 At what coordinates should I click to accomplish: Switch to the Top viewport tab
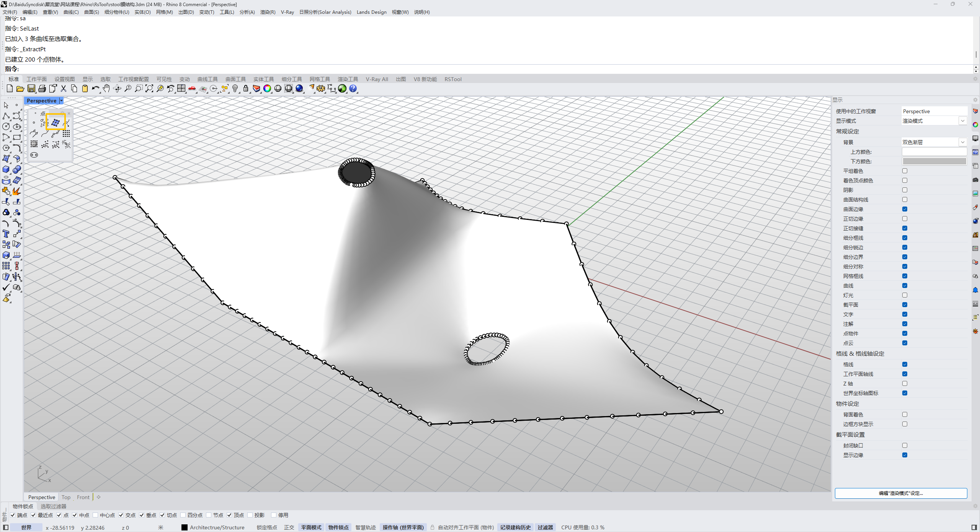tap(66, 497)
